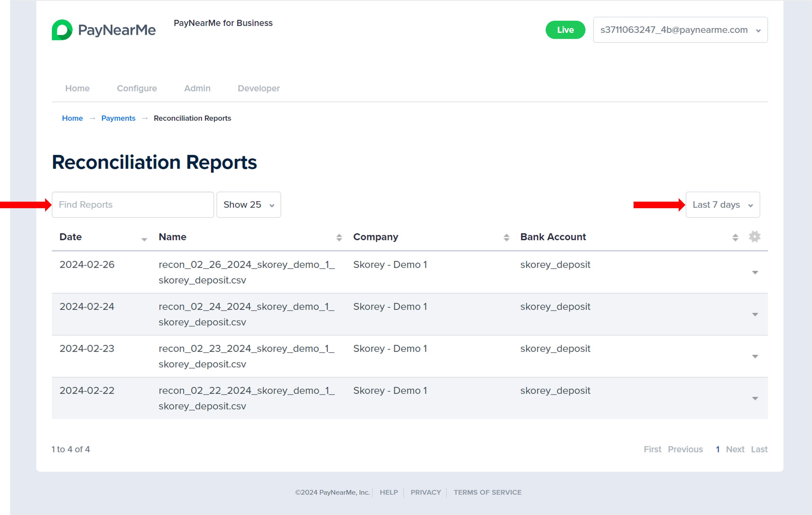
Task: Sort by Bank Account column arrows
Action: tap(735, 237)
